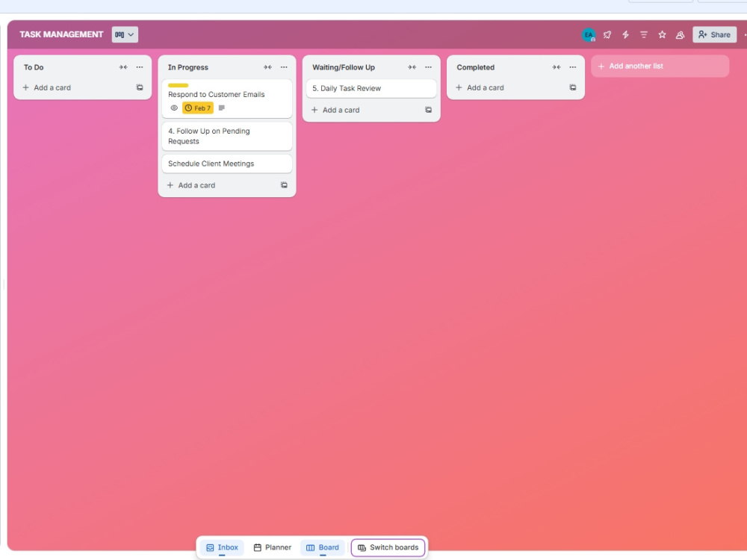Viewport: 747px width, 560px height.
Task: Collapse the To Do list
Action: coord(123,67)
